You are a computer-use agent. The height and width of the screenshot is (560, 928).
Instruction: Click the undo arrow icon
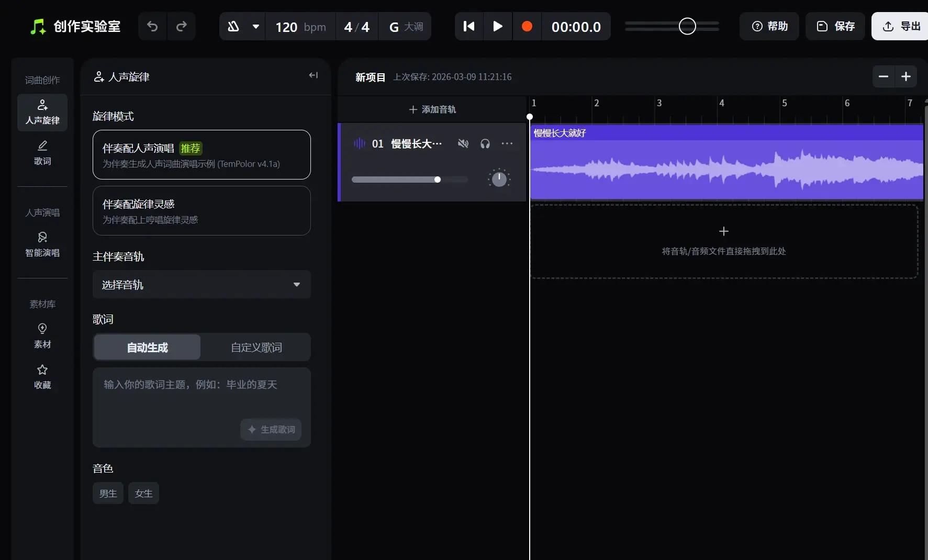pos(152,26)
